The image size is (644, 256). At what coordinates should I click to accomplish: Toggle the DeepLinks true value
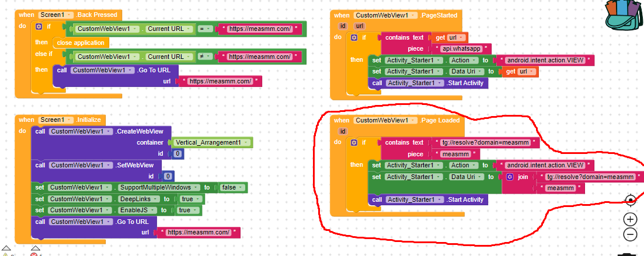190,199
